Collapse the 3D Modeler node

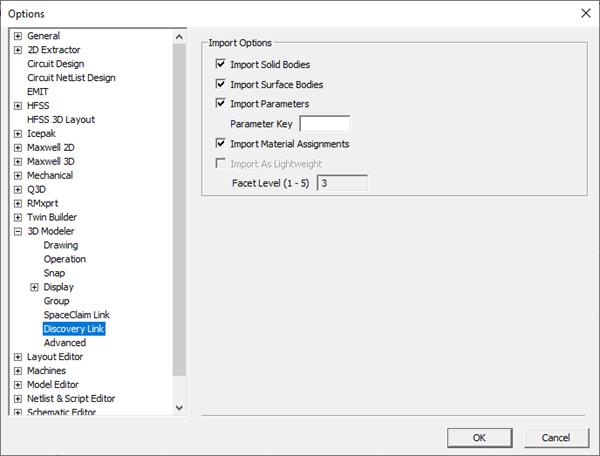tap(18, 231)
